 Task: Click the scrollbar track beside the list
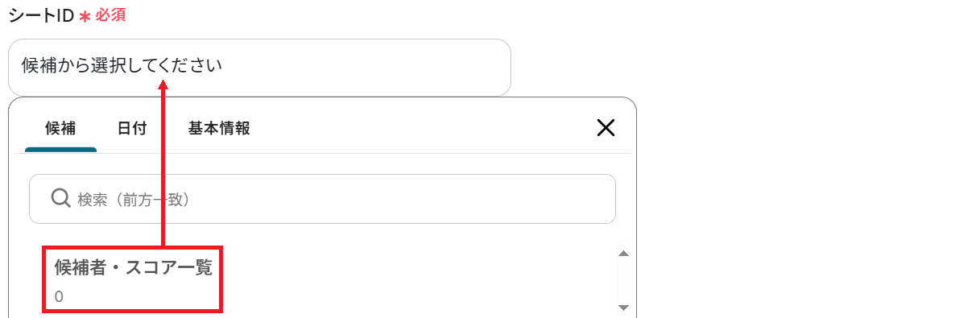[x=622, y=281]
